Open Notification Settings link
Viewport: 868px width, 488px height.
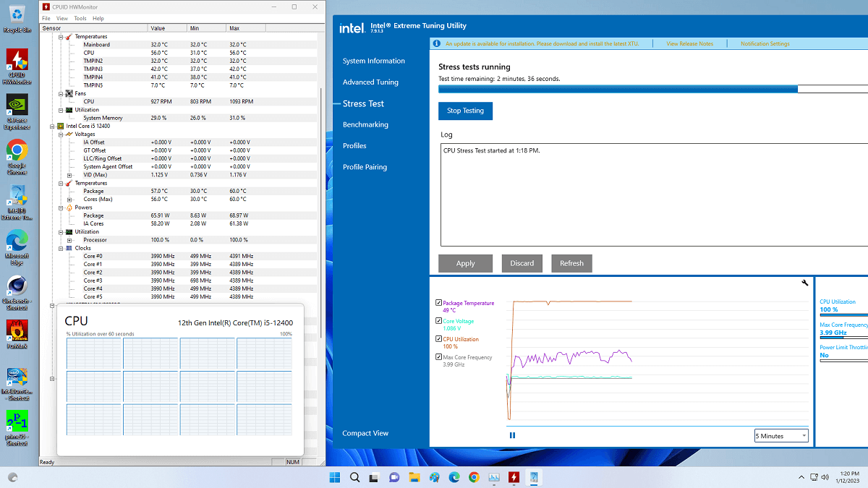[x=765, y=43]
